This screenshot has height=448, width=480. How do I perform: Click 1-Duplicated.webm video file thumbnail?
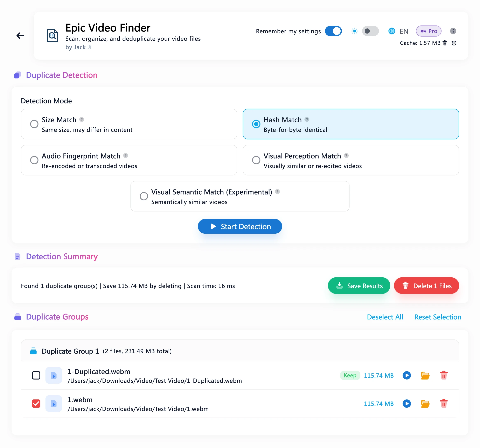coord(54,375)
